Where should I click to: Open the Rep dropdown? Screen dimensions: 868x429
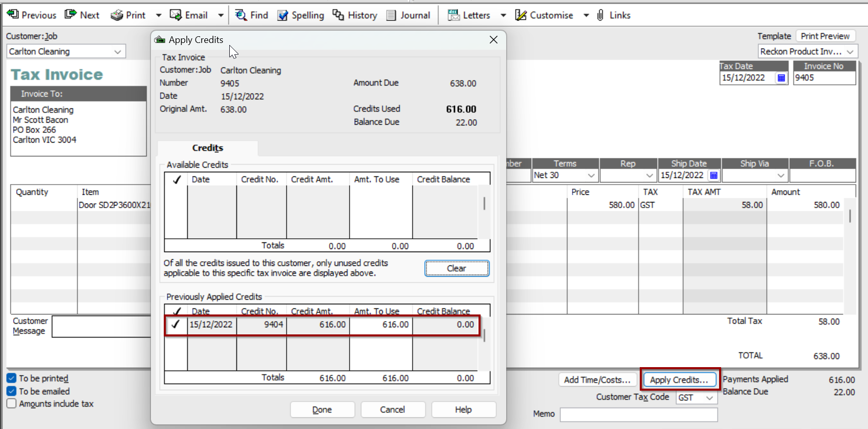(649, 175)
